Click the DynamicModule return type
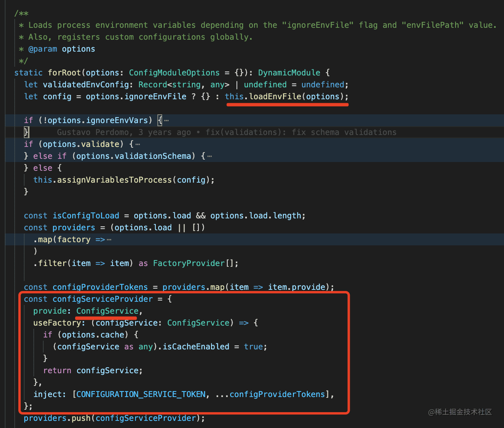The width and height of the screenshot is (504, 428). (x=289, y=73)
